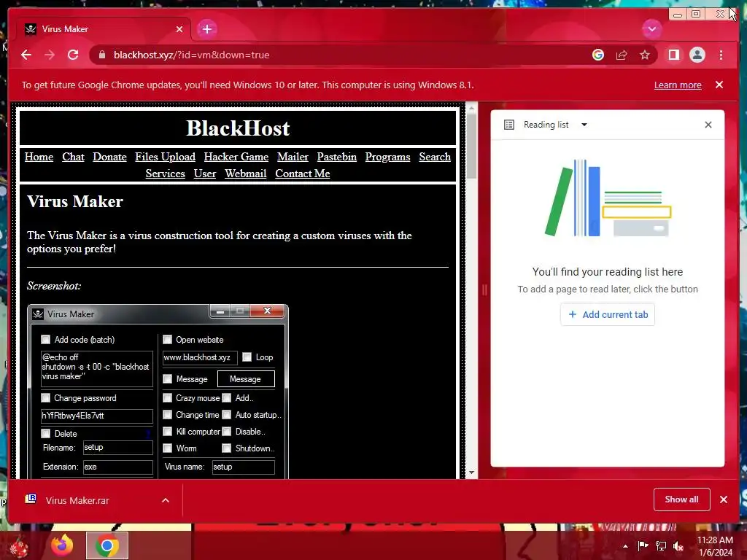Click the Virus Maker tab title
Screen dimensions: 747x560
point(65,29)
